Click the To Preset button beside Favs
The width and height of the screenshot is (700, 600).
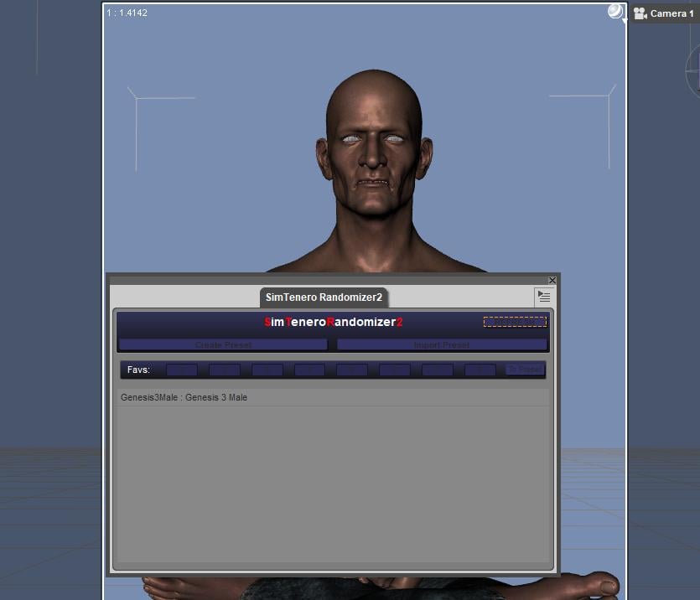point(525,370)
